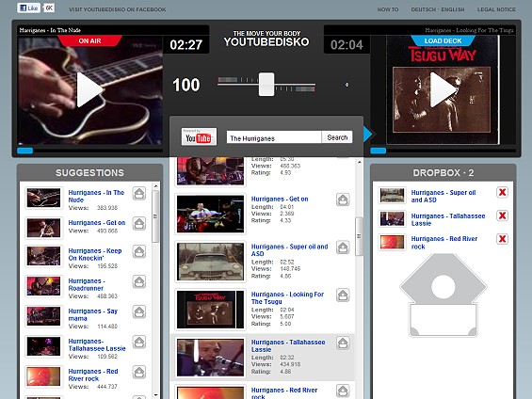Add suggestion Keep On Knockin' to dropbox
Image resolution: width=532 pixels, height=399 pixels.
[139, 252]
